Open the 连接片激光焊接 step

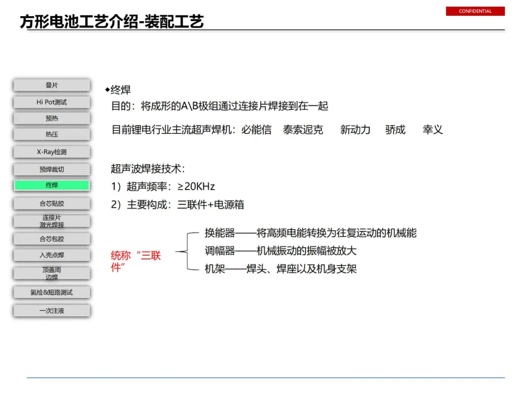(x=52, y=221)
